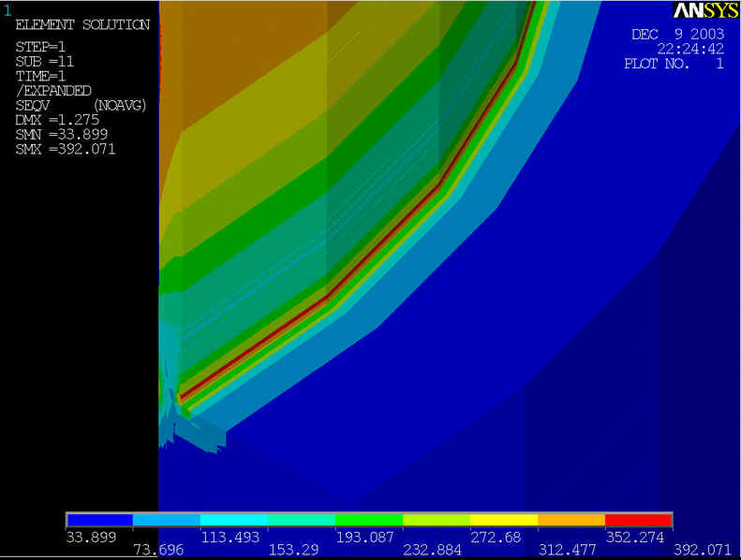The height and width of the screenshot is (560, 741).
Task: Click the cyan legend swatch starting at 113.493
Action: [x=234, y=520]
